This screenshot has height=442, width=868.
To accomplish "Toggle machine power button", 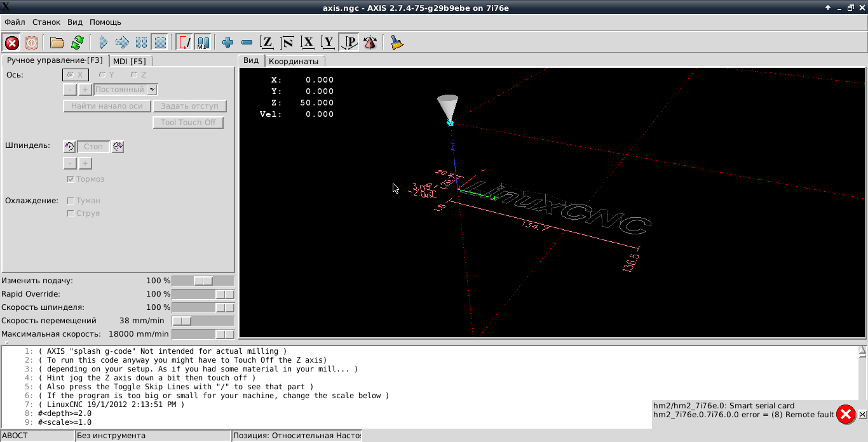I will [31, 43].
